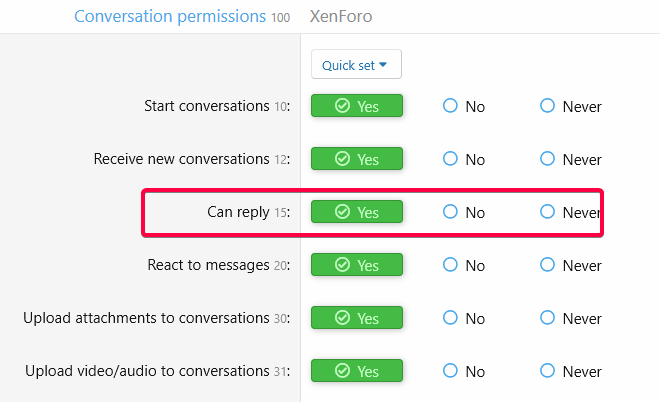Set Start conversations to No

(x=450, y=106)
